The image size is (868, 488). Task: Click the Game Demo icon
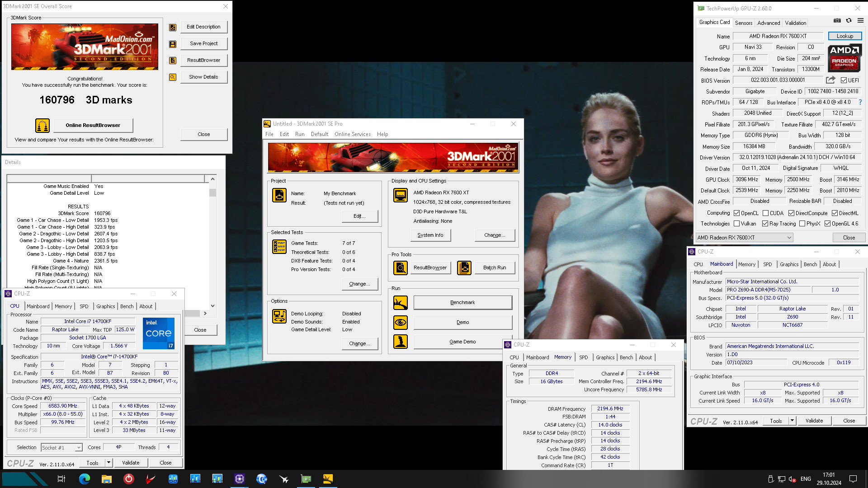pos(401,342)
